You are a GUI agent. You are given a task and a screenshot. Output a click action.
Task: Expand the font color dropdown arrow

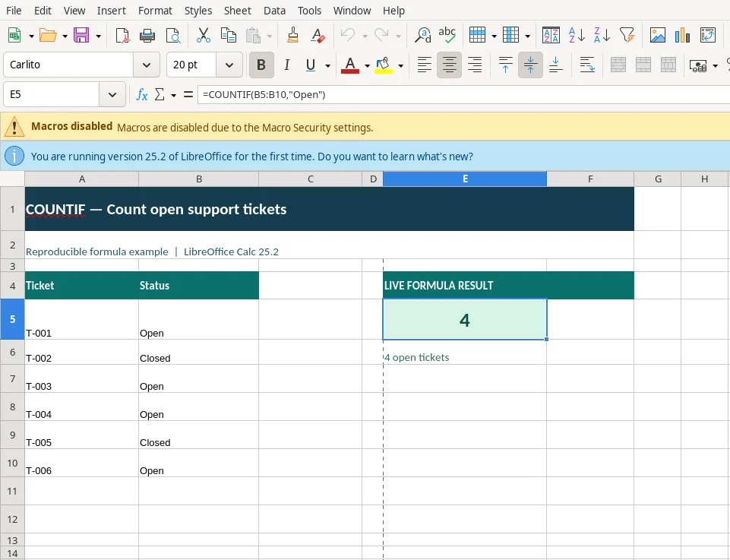point(367,65)
